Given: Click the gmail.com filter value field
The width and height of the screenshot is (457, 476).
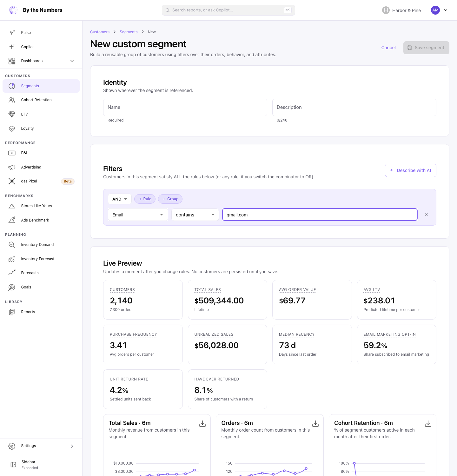Looking at the screenshot, I should click(x=320, y=215).
